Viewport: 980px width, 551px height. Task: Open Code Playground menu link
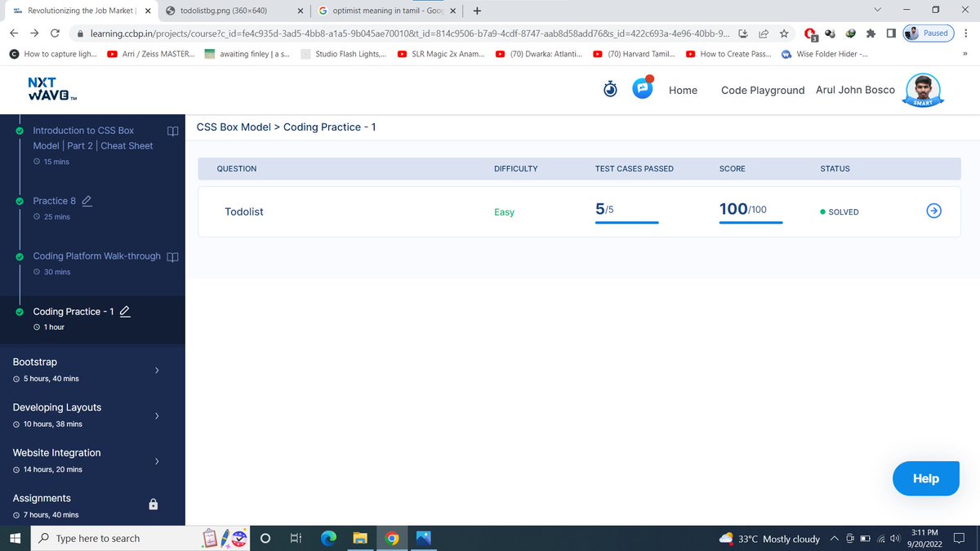point(763,90)
